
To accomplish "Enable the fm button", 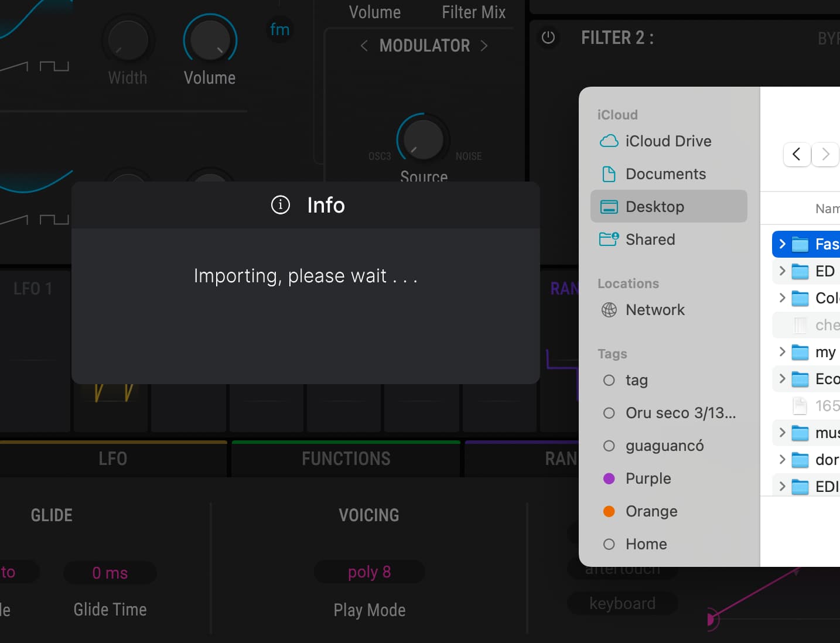I will point(279,29).
